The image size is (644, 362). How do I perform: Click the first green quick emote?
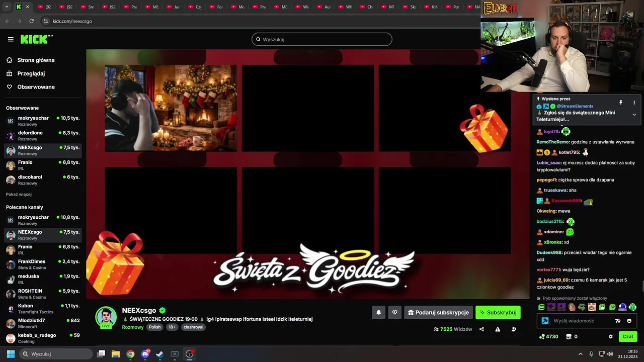click(x=541, y=307)
